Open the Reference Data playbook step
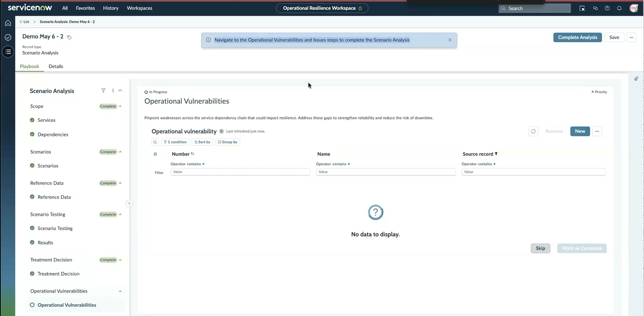This screenshot has height=316, width=644. click(x=54, y=197)
